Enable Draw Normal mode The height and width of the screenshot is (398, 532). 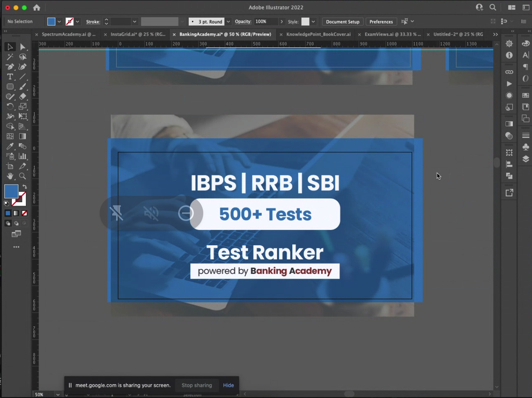[x=8, y=223]
